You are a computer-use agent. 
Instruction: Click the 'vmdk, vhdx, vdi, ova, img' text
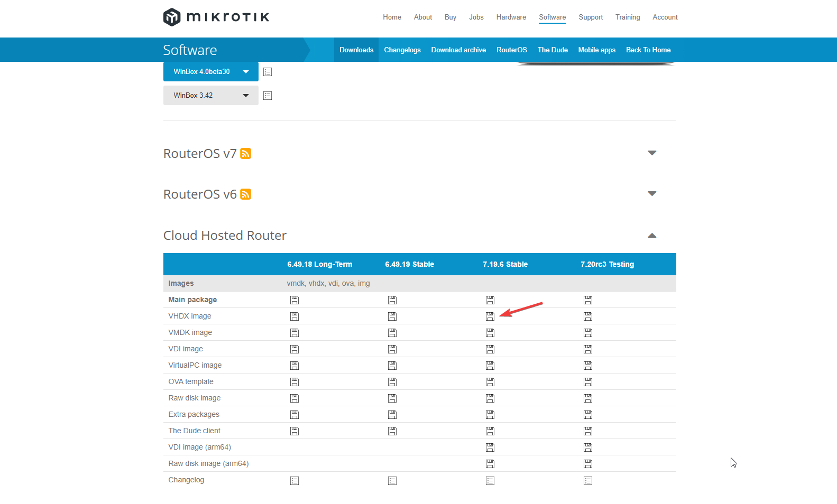point(328,283)
